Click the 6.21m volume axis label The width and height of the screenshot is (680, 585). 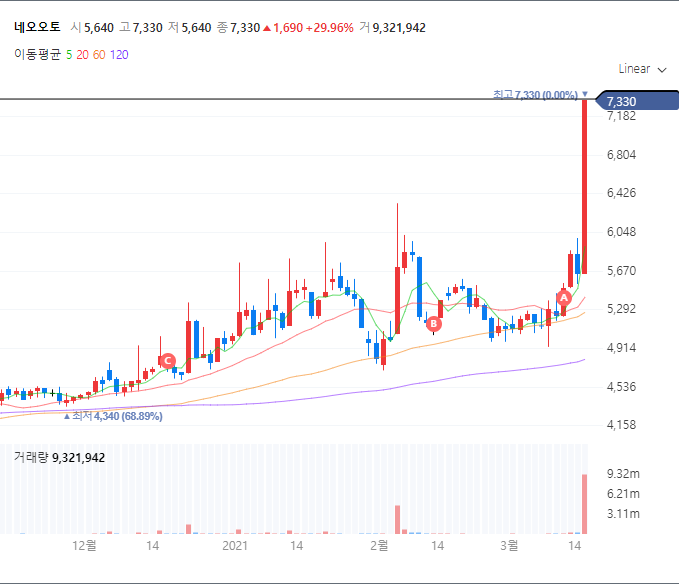(x=623, y=494)
